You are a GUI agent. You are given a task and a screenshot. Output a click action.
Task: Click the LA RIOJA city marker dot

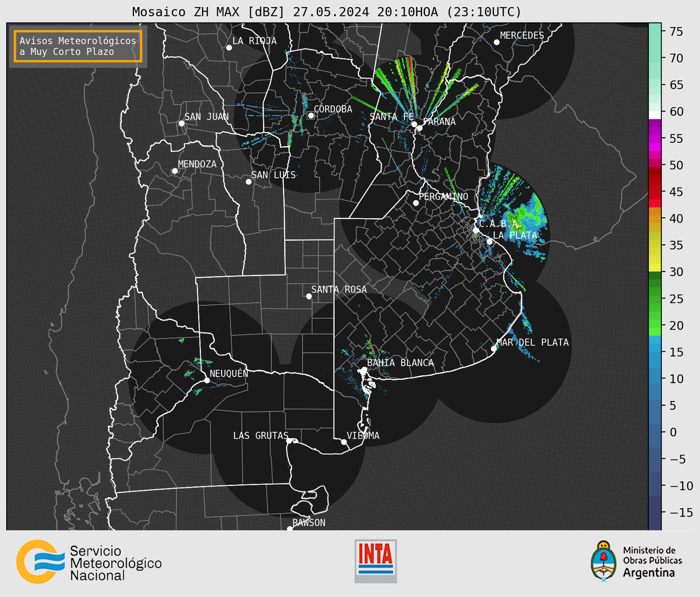tap(229, 48)
